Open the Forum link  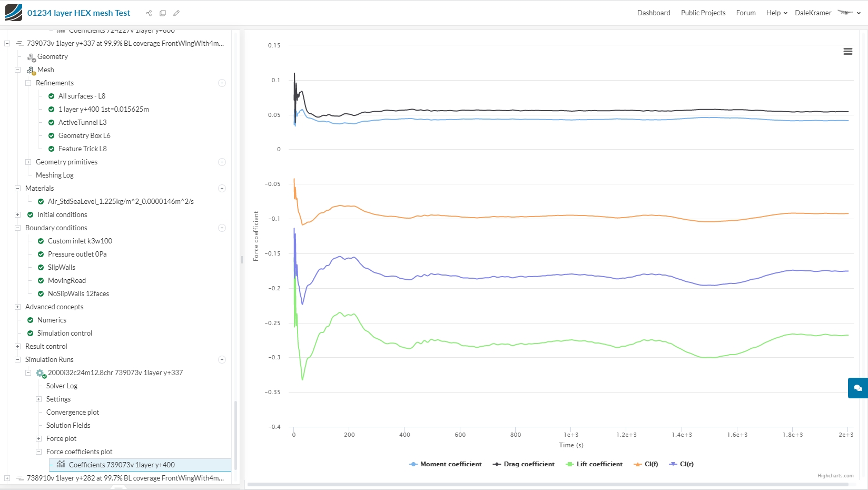pos(746,13)
